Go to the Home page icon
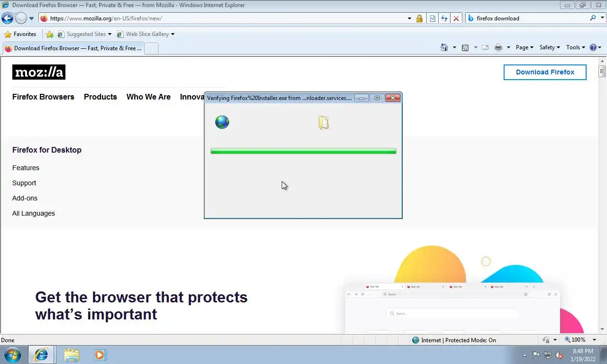 [444, 47]
